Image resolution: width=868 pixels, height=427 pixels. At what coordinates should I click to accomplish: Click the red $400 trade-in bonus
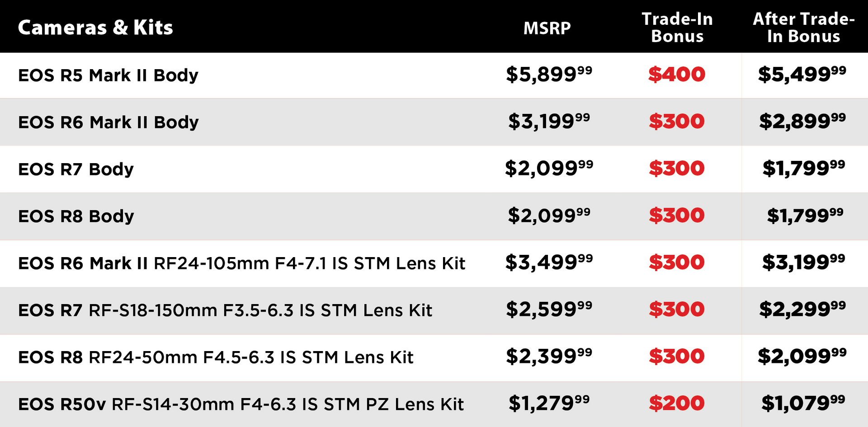[677, 74]
